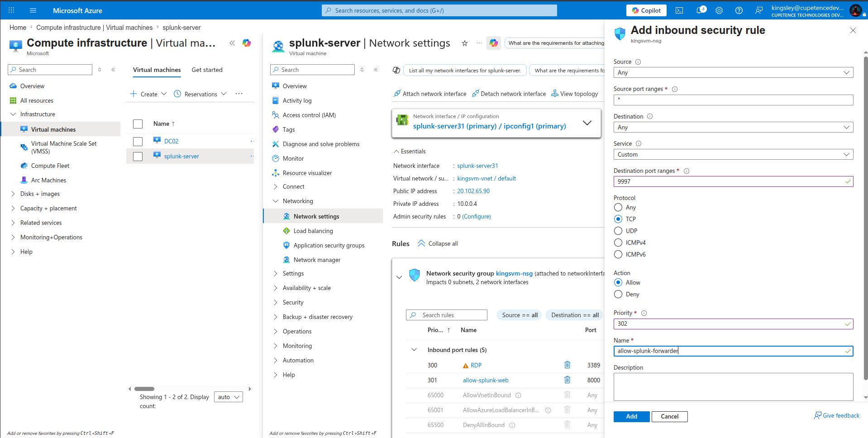868x438 pixels.
Task: Open the help question mark icon
Action: click(739, 10)
